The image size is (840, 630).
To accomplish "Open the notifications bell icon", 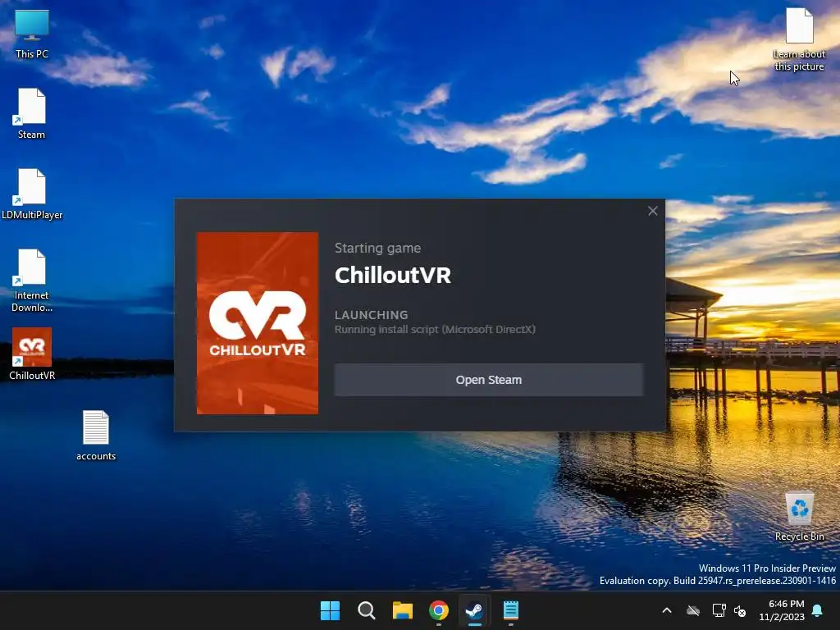I will click(818, 610).
